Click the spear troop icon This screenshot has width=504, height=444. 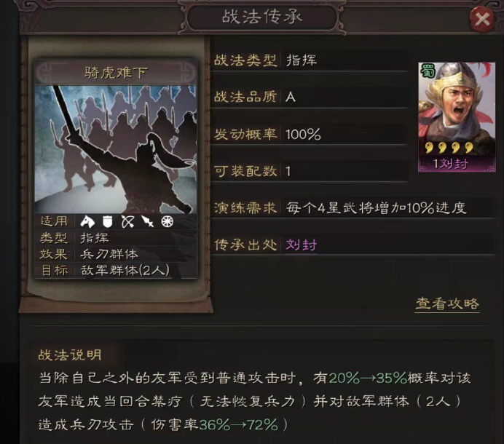[148, 222]
